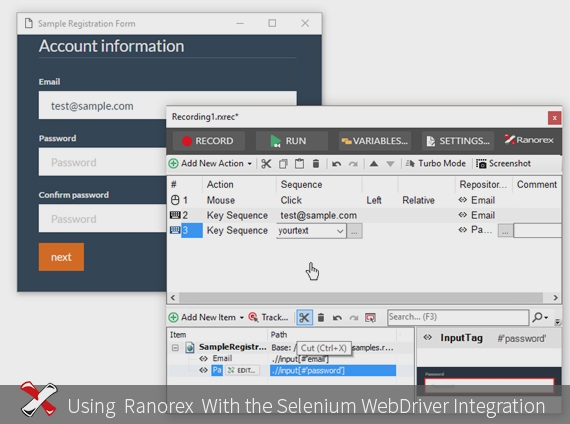Viewport: 570px width, 424px height.
Task: Delete repository item with trash icon
Action: pyautogui.click(x=321, y=318)
